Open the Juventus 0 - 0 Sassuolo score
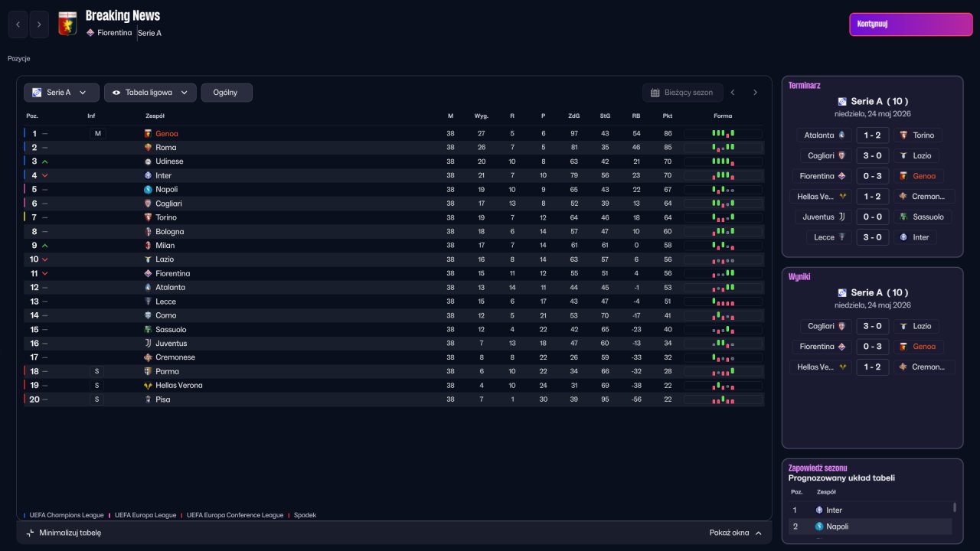 873,217
